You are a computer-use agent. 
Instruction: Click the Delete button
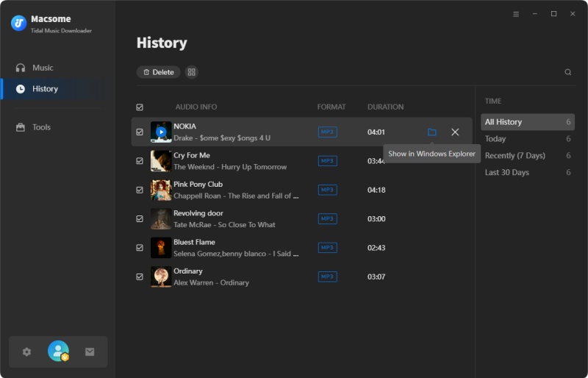point(158,72)
